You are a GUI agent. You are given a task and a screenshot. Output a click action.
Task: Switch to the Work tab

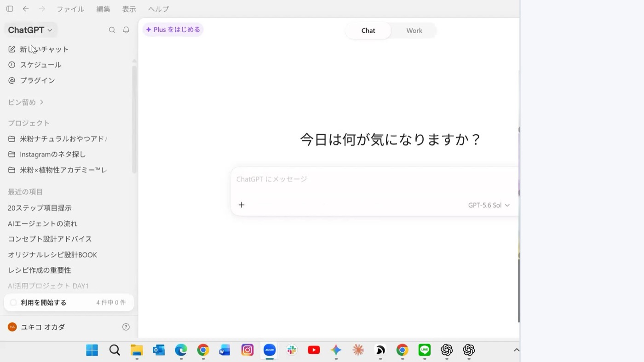(x=414, y=30)
